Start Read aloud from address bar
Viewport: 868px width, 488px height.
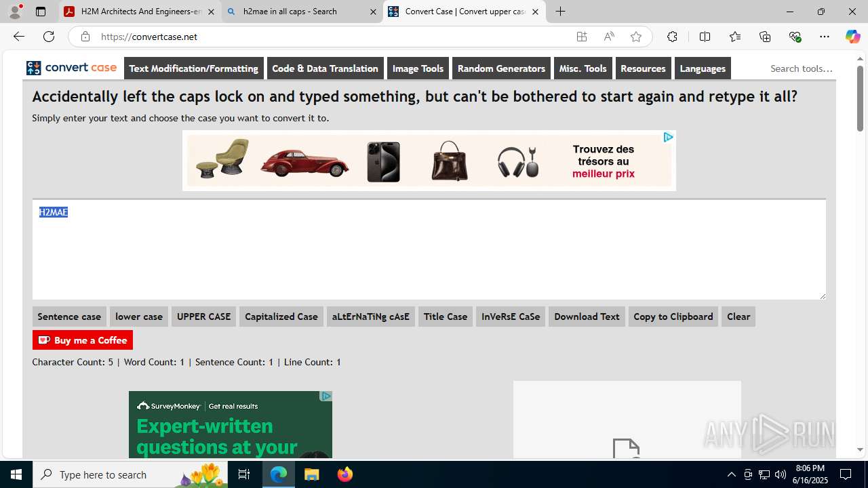[x=609, y=37]
